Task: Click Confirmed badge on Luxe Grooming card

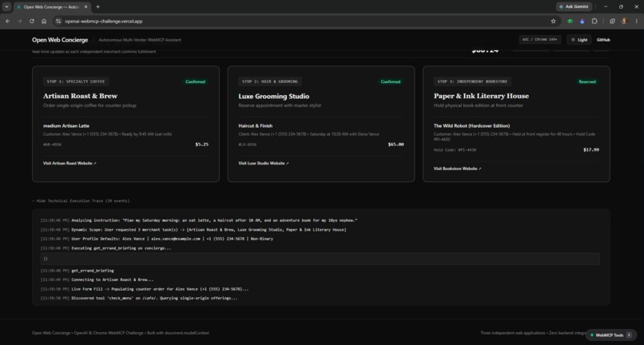Action: click(391, 81)
